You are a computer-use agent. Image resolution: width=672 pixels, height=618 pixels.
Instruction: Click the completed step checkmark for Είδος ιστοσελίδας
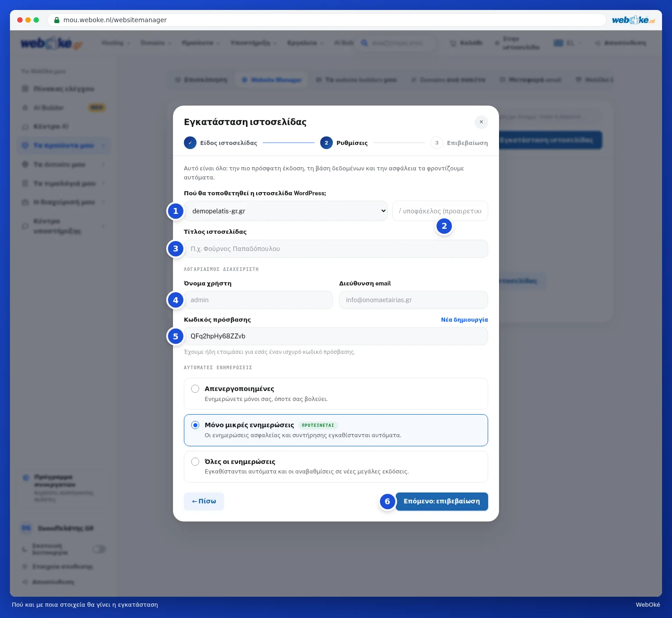190,143
